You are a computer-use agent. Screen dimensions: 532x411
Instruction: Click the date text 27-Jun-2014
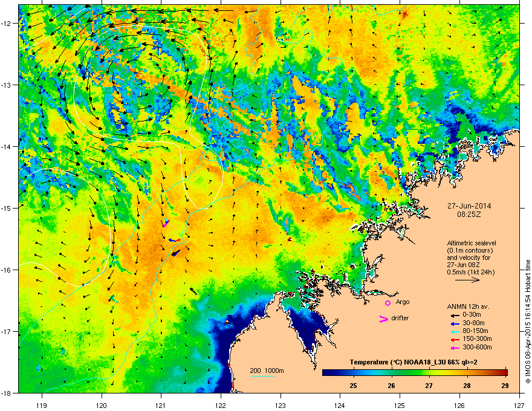click(469, 206)
